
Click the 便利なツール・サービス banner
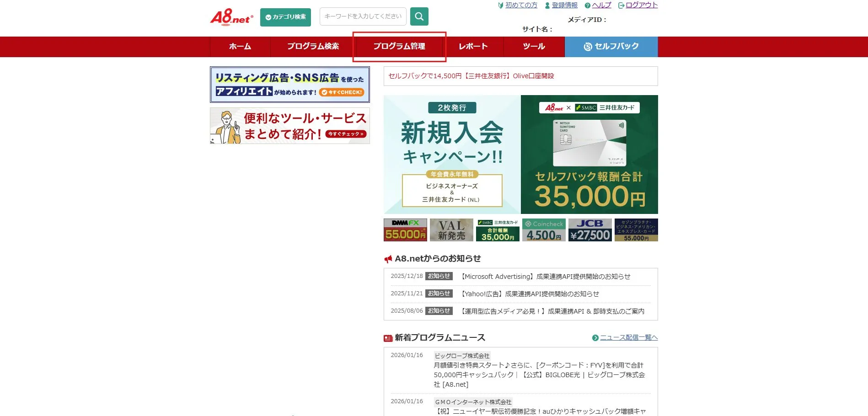[290, 126]
